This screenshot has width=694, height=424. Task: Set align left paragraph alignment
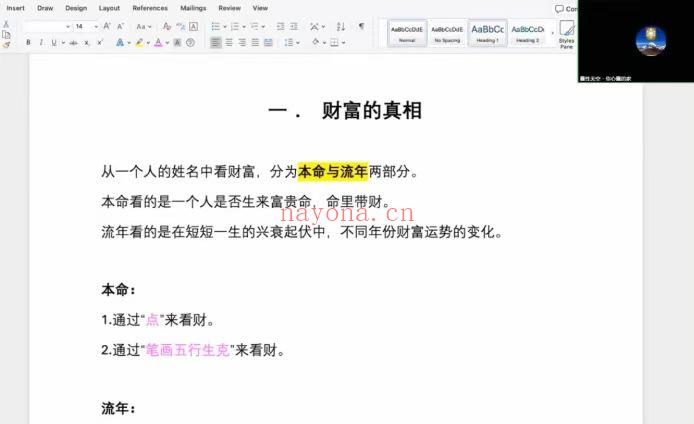(x=216, y=42)
